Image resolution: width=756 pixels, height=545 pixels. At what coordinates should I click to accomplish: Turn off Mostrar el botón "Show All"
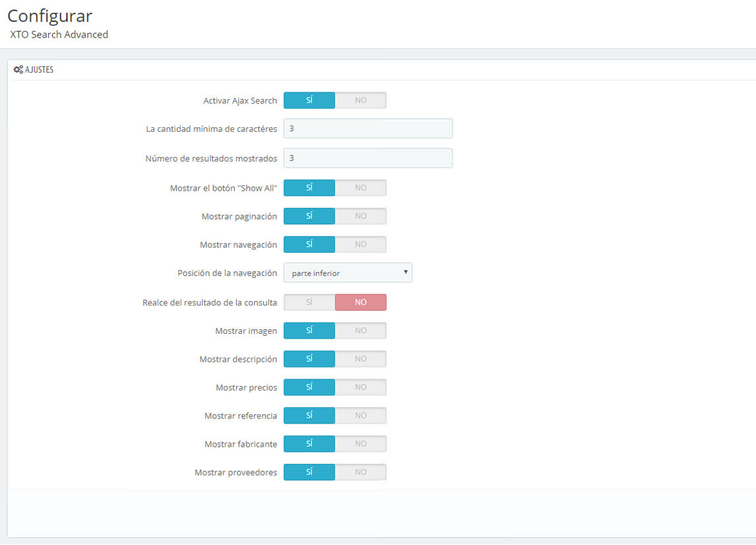tap(361, 187)
